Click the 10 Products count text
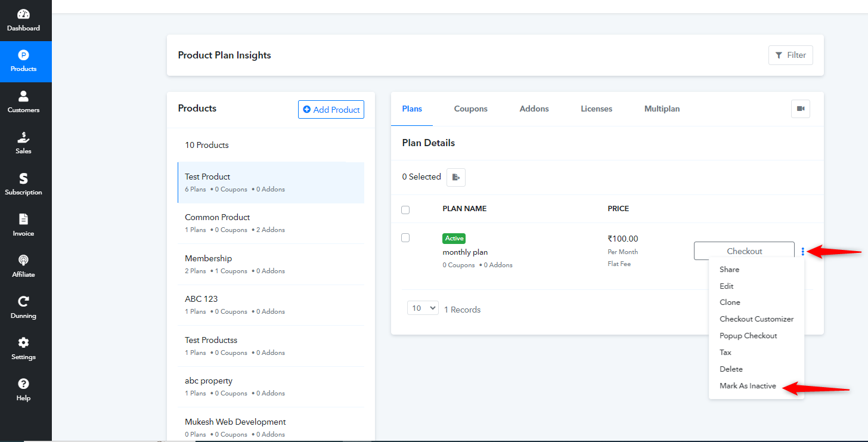This screenshot has height=442, width=868. [206, 145]
